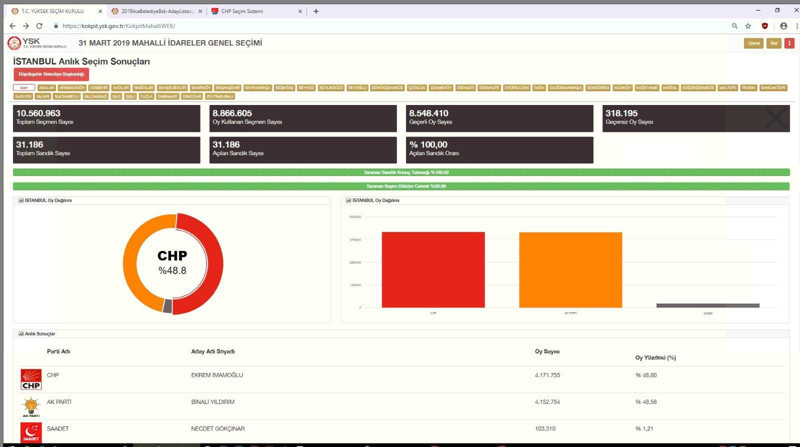Select the Bakırköy district button

(x=201, y=88)
